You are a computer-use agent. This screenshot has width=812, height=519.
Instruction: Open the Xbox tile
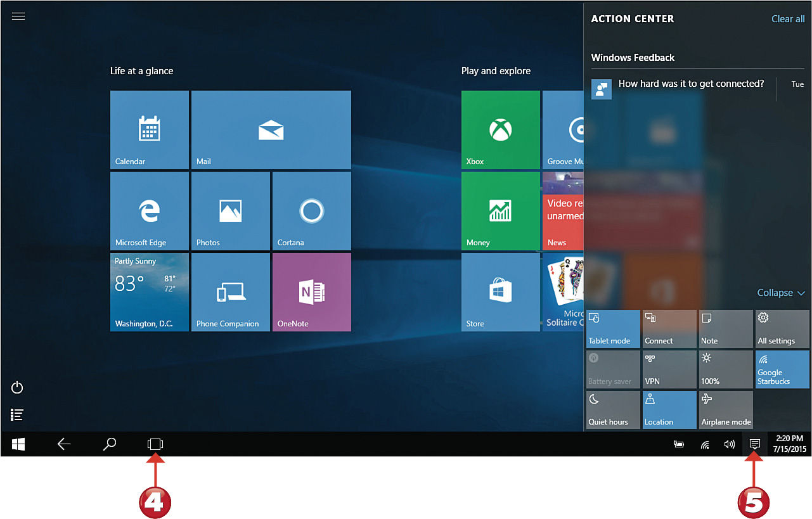coord(501,130)
